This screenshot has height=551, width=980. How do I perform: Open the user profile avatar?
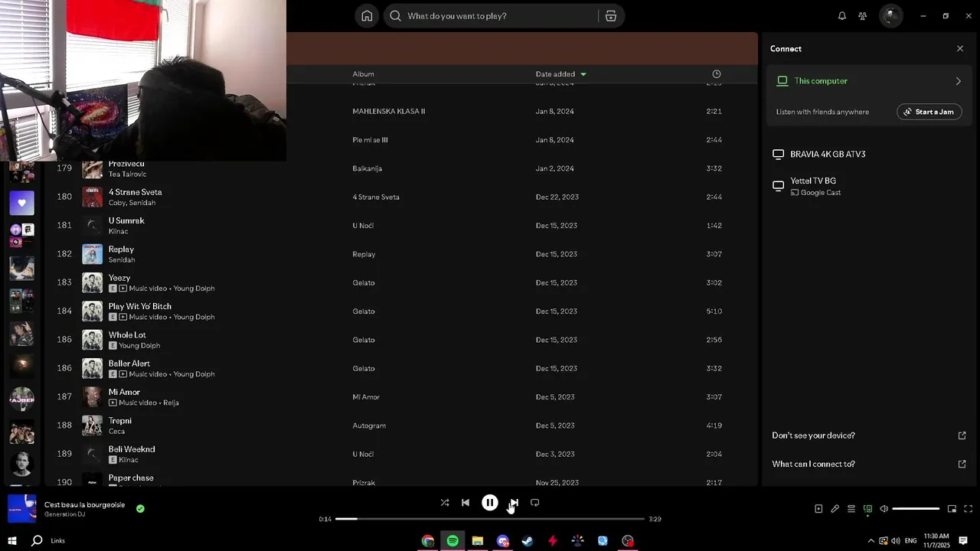click(890, 15)
